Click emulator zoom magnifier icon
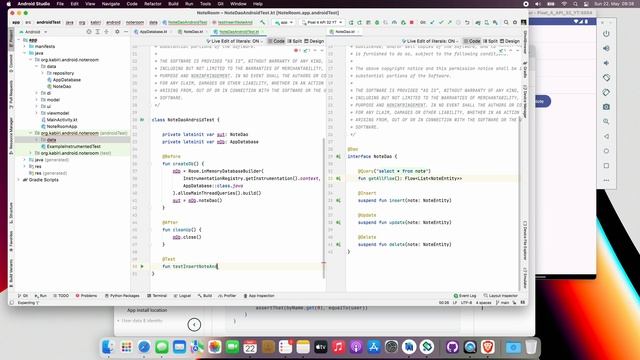Viewport: 640px width, 360px height. pos(606,122)
